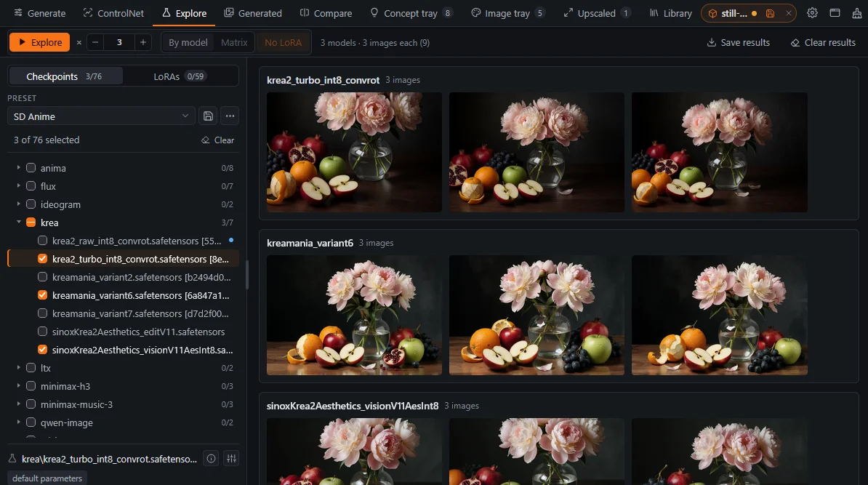The image size is (868, 485).
Task: Open the Library tab
Action: [x=670, y=13]
